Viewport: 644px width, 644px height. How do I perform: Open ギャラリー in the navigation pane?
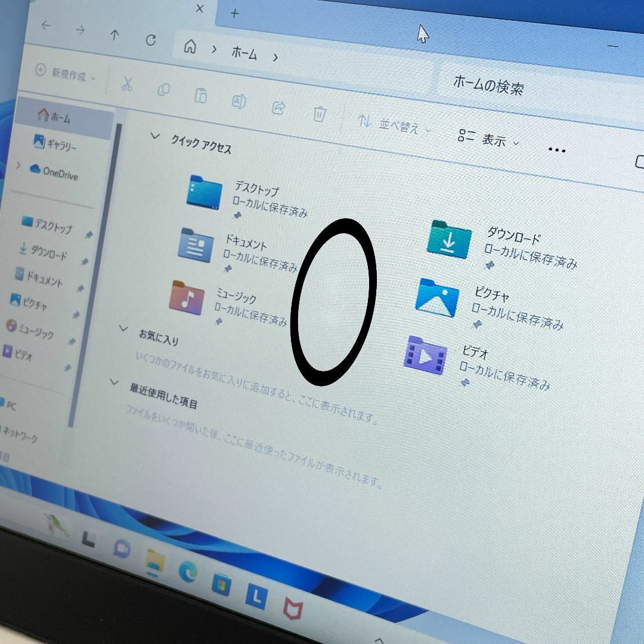[x=55, y=143]
